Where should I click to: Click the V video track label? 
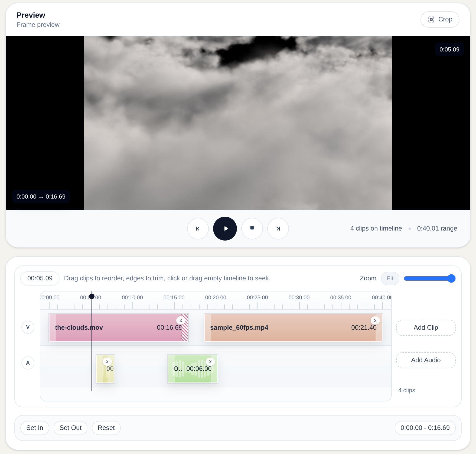[x=28, y=327]
